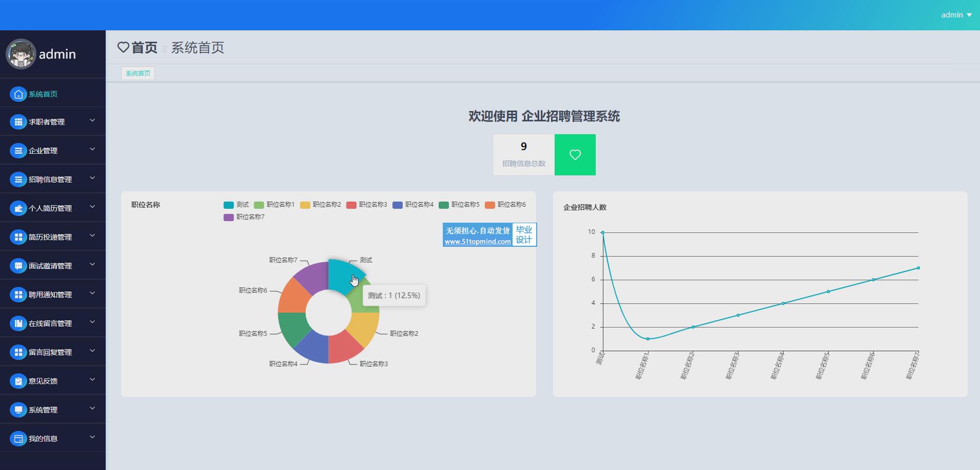Click the 职位名称 pie chart title

coord(146,205)
